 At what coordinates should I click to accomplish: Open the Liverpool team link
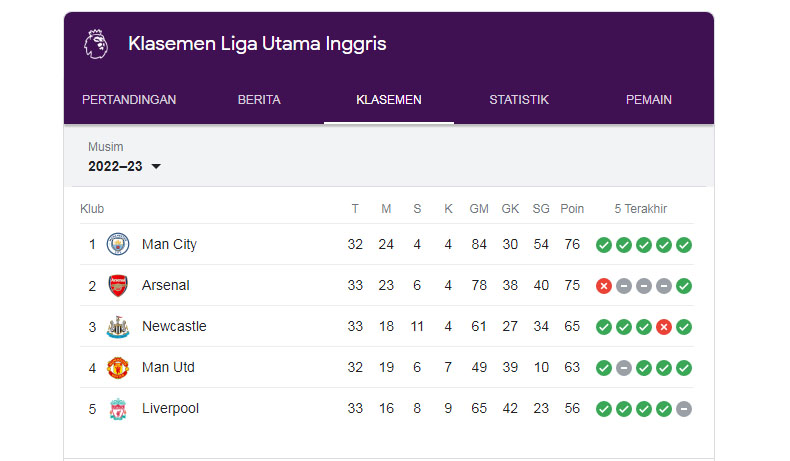click(x=170, y=409)
